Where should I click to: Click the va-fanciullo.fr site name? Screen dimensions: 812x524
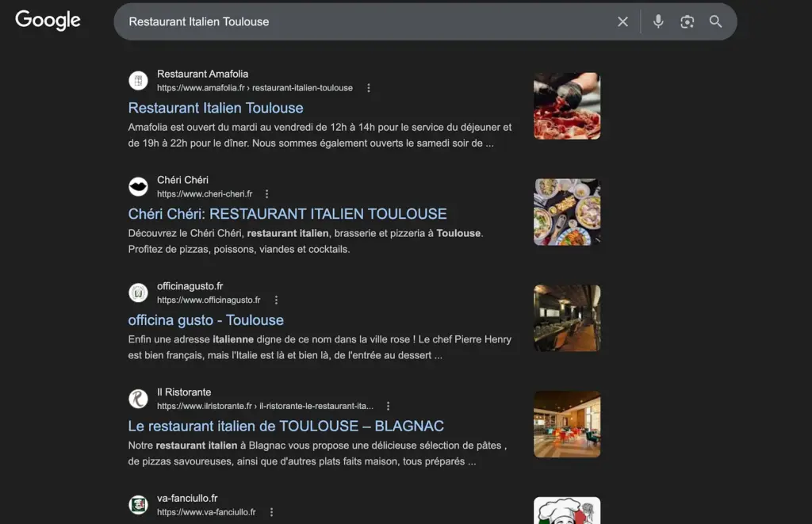(187, 498)
